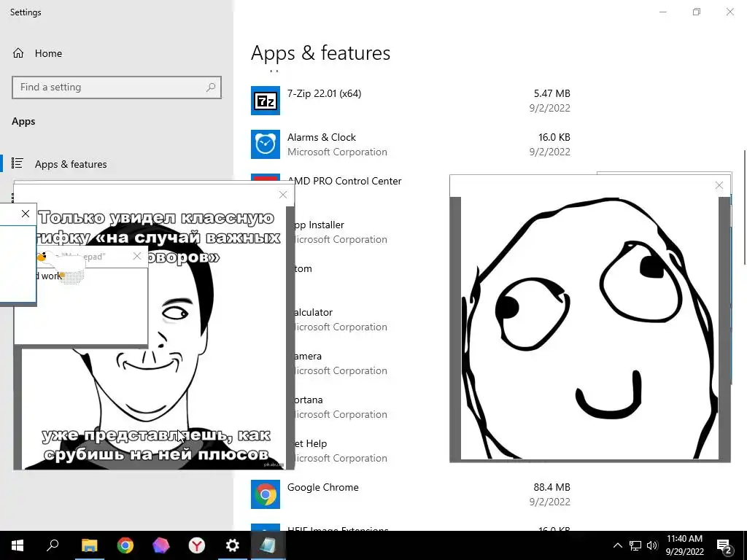The width and height of the screenshot is (747, 560).
Task: Click the 16.0 KB size of Alarms & Clock
Action: tap(554, 137)
